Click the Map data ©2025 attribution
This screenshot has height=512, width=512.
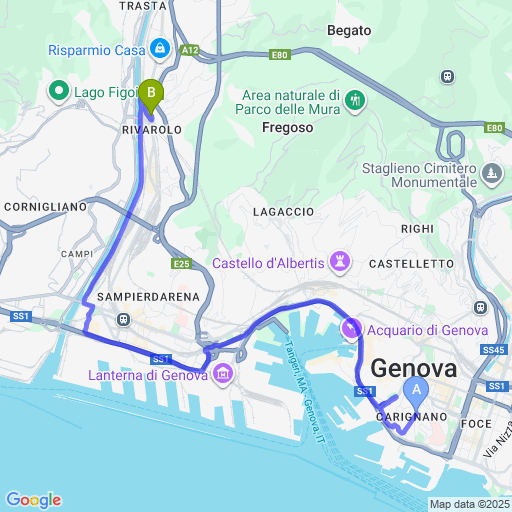point(470,504)
